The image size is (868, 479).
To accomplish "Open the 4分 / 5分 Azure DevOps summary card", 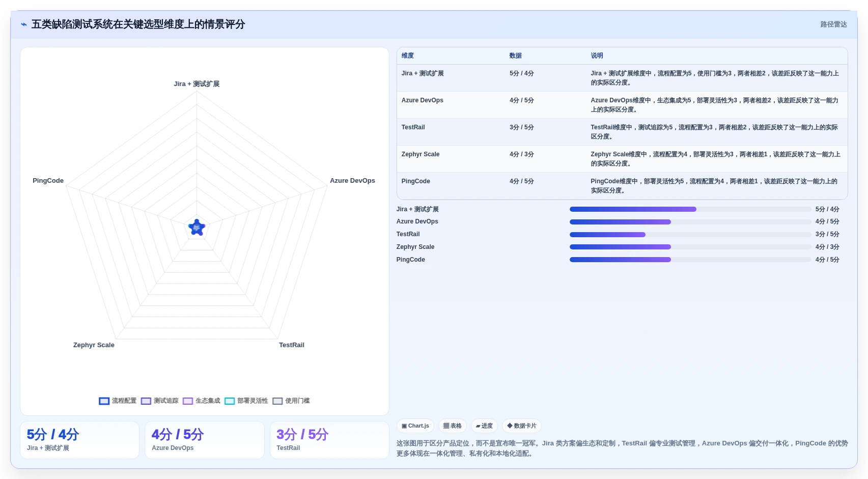I will tap(205, 440).
